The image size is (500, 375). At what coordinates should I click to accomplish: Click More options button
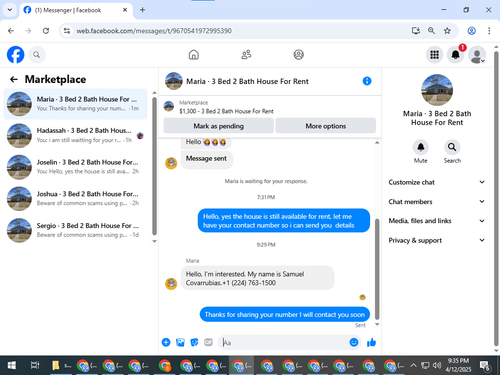[326, 126]
